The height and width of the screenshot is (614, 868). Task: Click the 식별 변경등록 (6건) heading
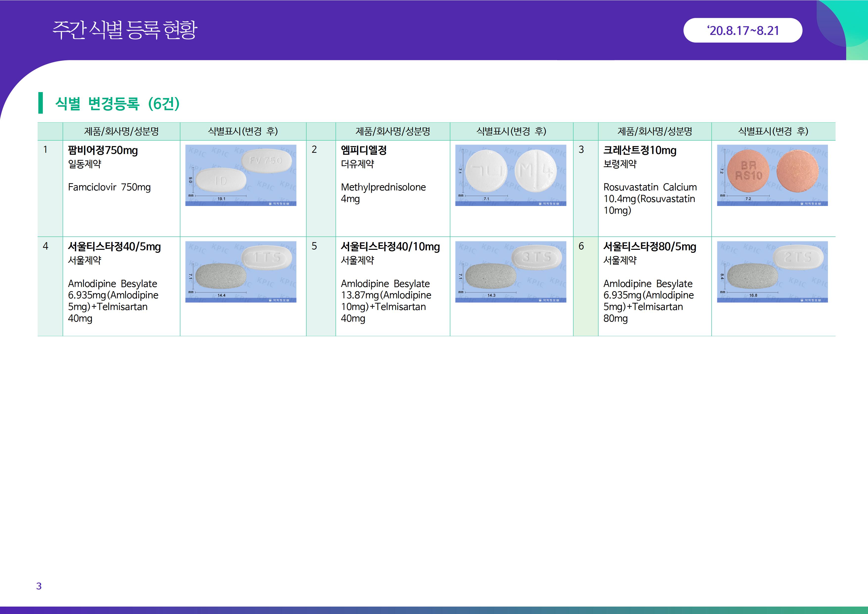click(117, 103)
